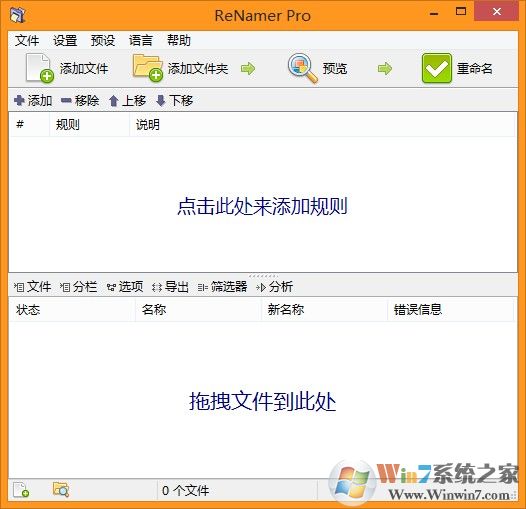Open the 语言 menu

pos(141,41)
